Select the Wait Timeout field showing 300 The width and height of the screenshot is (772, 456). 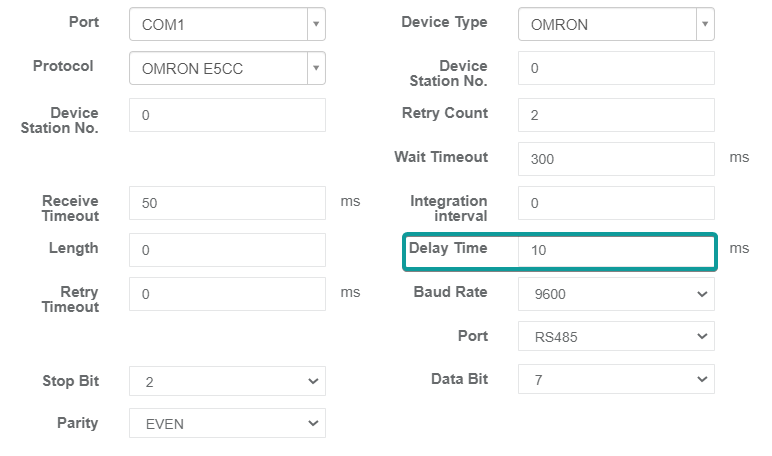(x=616, y=159)
